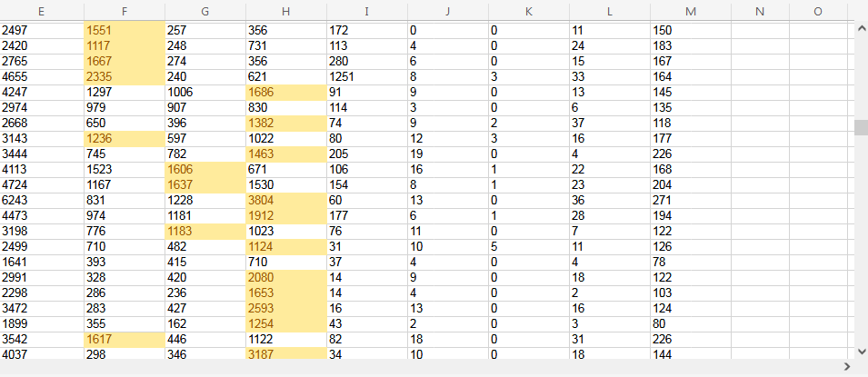Click cell with value 1523
868x377 pixels.
click(125, 169)
